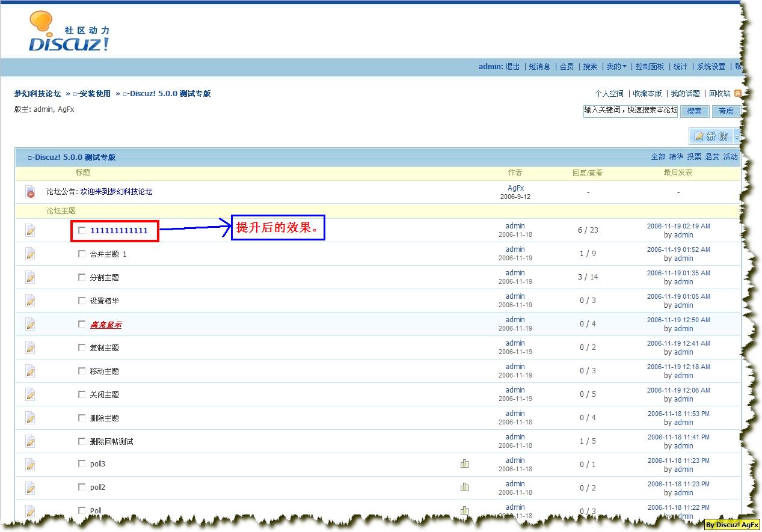The image size is (762, 532).
Task: Select the checkbox for 删除主题
Action: click(82, 417)
